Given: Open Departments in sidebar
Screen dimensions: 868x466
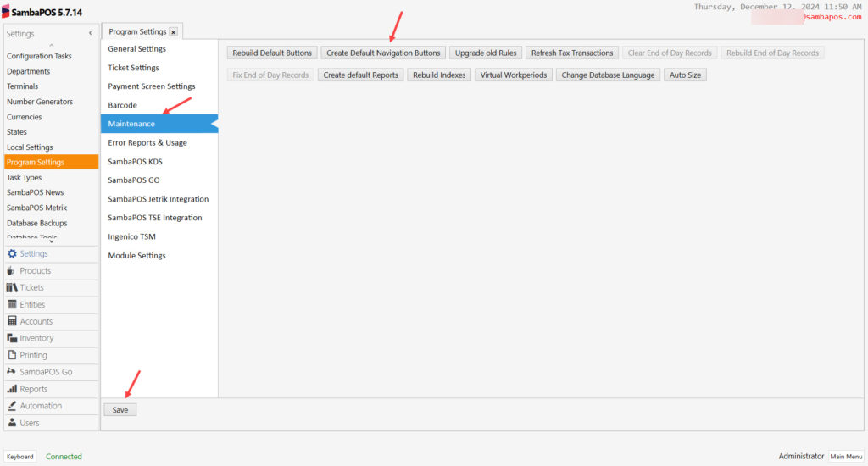Looking at the screenshot, I should [x=51, y=71].
